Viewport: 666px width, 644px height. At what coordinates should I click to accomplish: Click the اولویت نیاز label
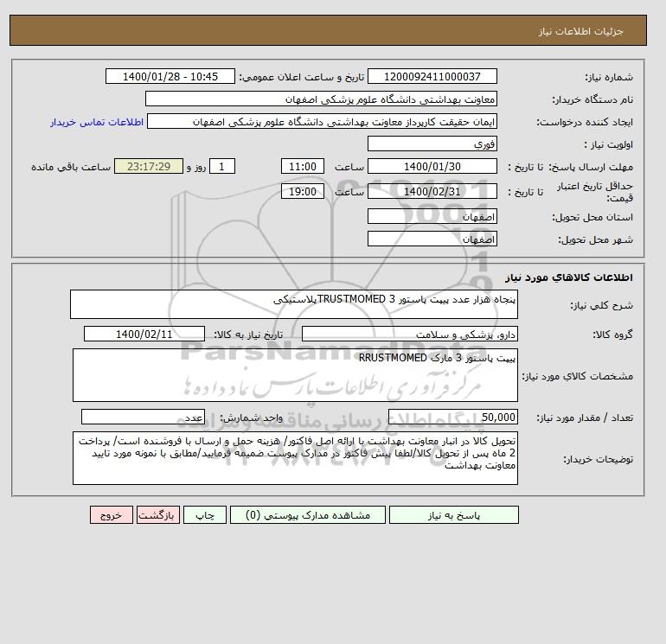609,144
